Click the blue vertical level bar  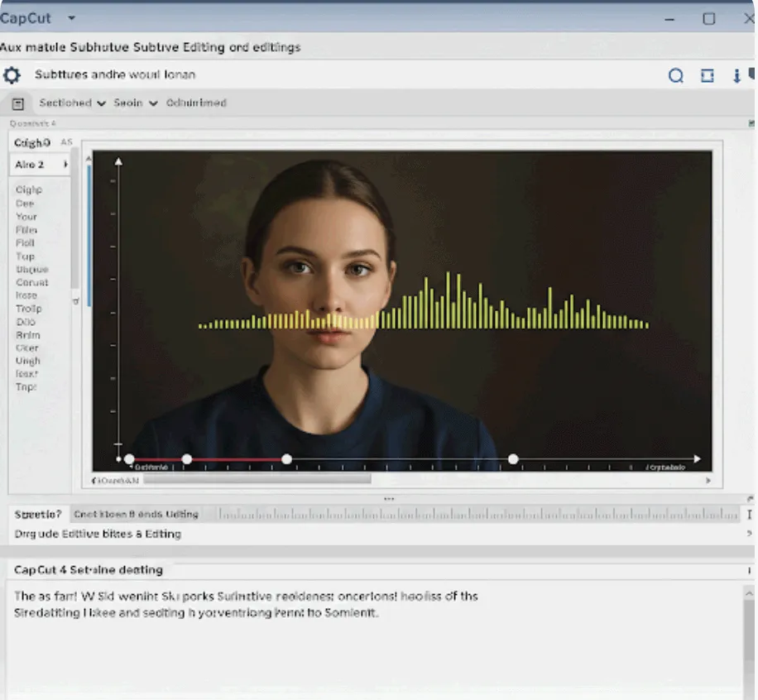tap(89, 236)
